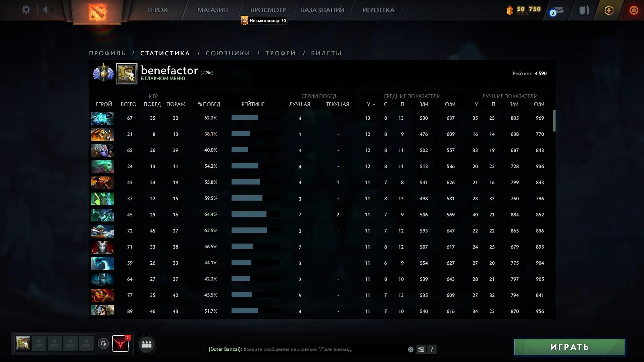Viewport: 644px width, 362px height.
Task: Open the shards balance icon
Action: point(509,10)
